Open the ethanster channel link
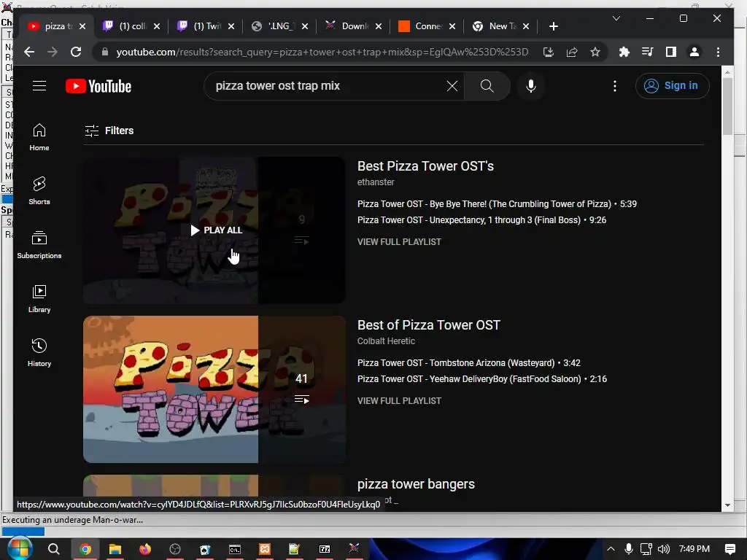 click(x=376, y=182)
